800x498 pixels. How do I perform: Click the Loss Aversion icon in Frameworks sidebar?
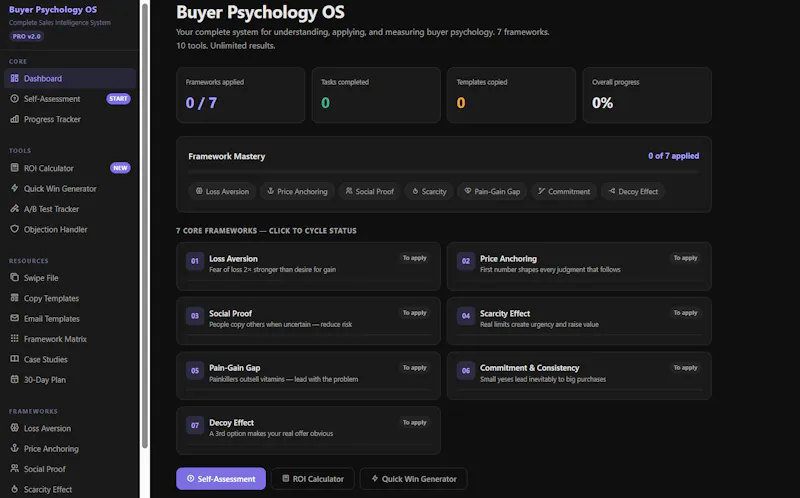tap(14, 428)
